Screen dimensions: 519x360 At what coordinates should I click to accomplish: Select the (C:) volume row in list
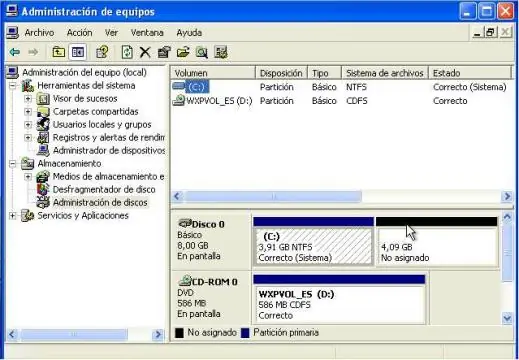341,87
